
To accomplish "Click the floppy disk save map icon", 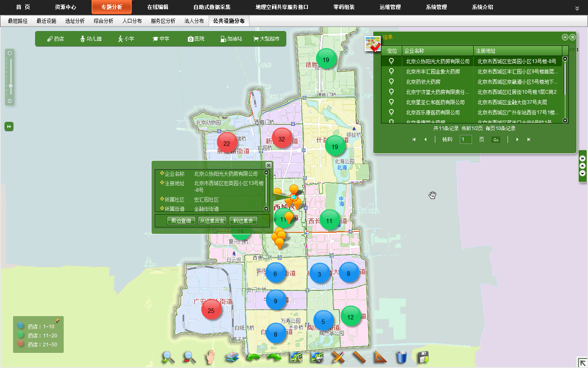I will (423, 357).
